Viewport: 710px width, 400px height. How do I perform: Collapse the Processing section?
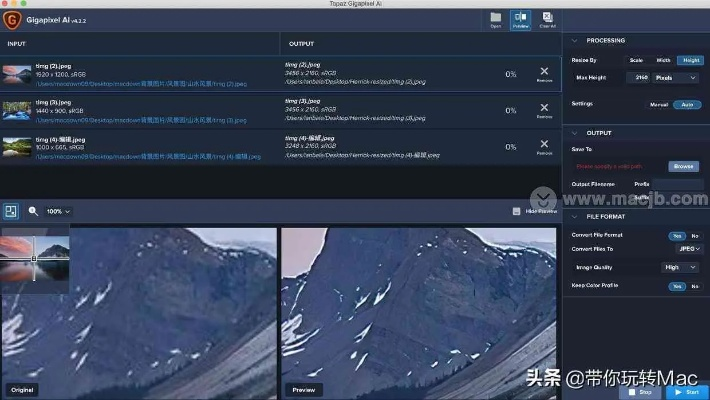coord(575,41)
